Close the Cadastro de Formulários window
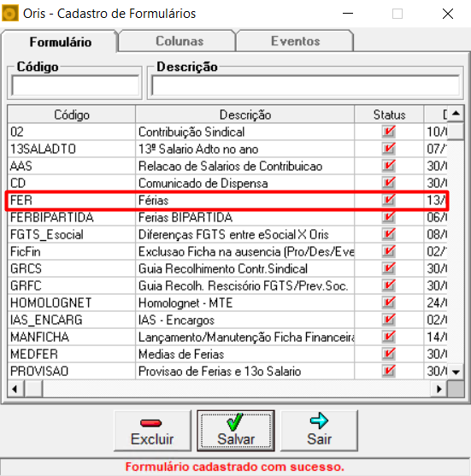This screenshot has height=476, width=471. coord(448,14)
